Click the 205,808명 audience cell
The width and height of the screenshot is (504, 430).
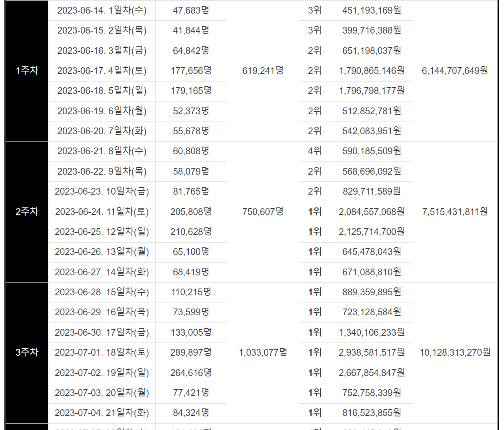coord(191,212)
